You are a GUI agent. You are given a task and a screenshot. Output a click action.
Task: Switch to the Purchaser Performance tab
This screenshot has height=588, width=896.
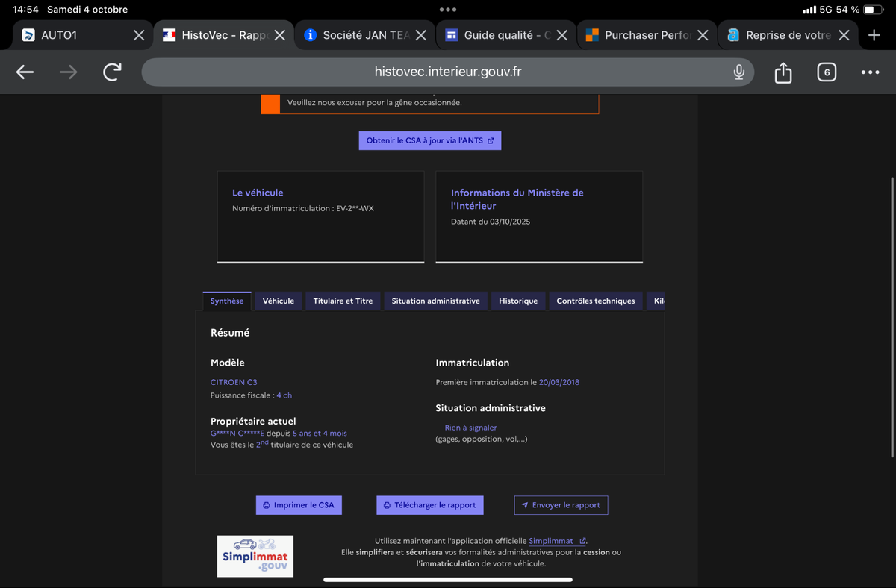point(638,35)
